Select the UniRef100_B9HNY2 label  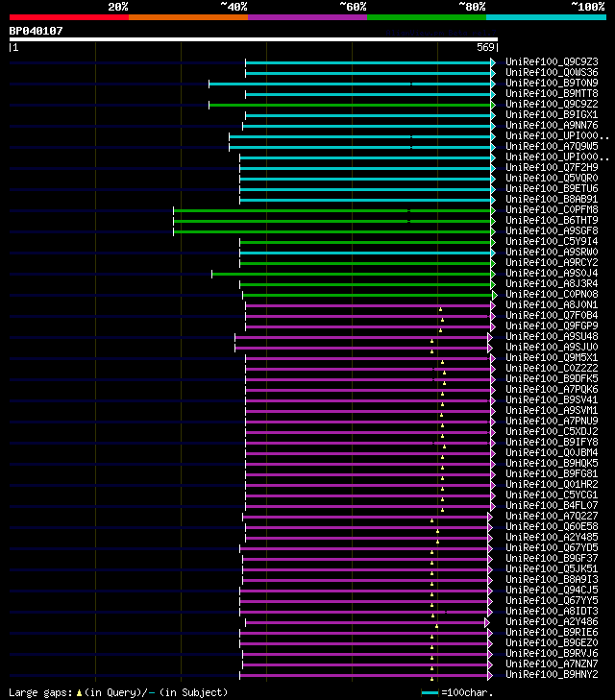(x=552, y=674)
